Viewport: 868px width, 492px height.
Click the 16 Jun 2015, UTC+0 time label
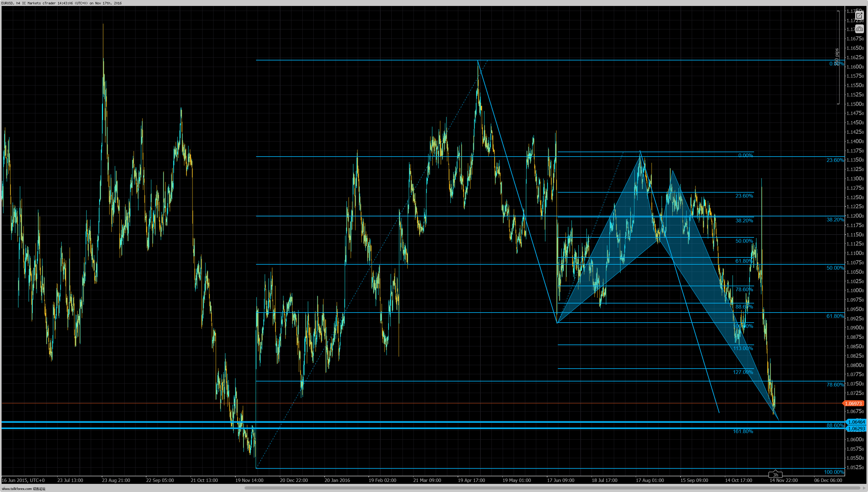[x=23, y=480]
